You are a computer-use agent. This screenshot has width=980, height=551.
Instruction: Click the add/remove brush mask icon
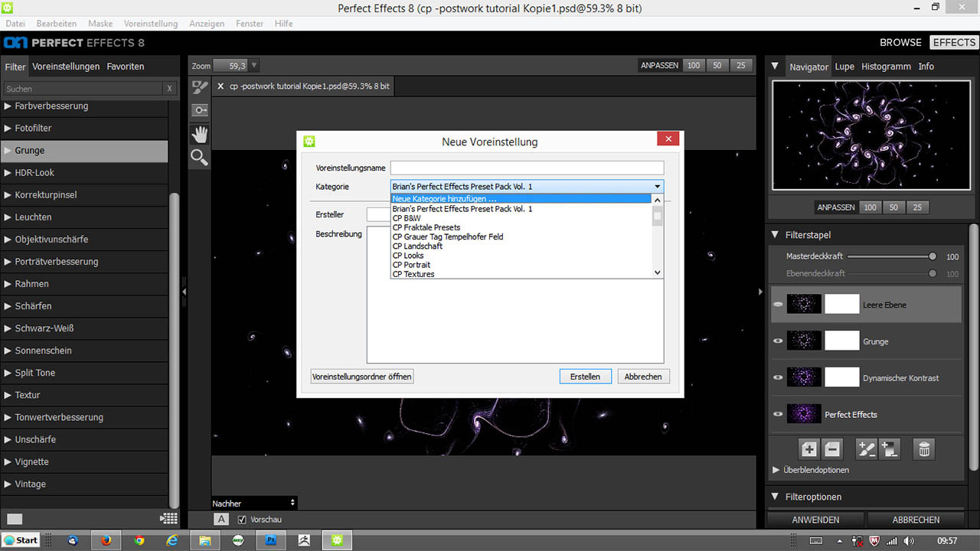(866, 449)
